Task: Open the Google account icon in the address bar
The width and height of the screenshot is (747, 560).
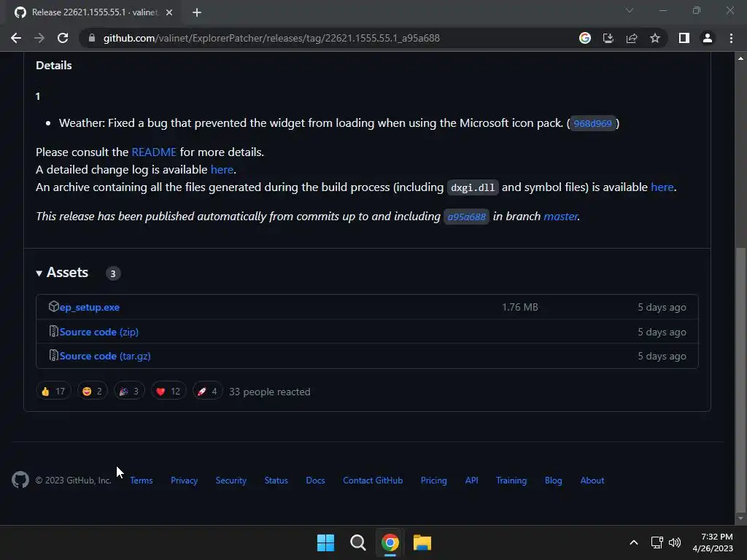Action: (585, 38)
